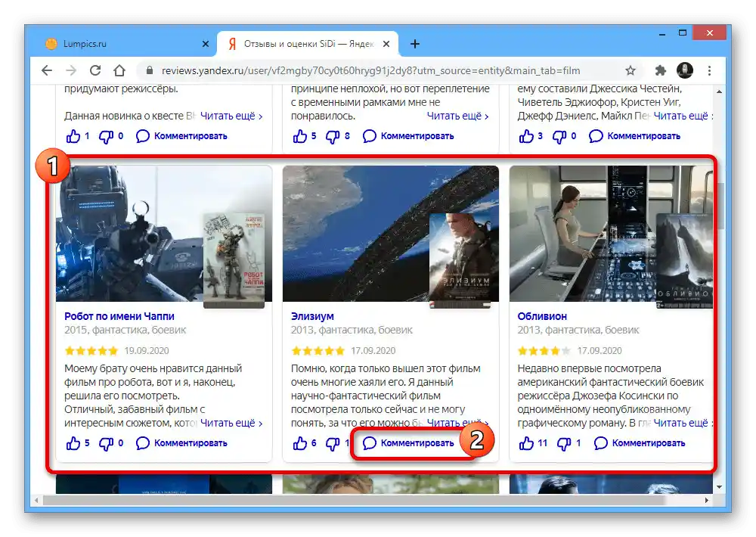Click the vertical scrollbar down arrow

pos(720,487)
